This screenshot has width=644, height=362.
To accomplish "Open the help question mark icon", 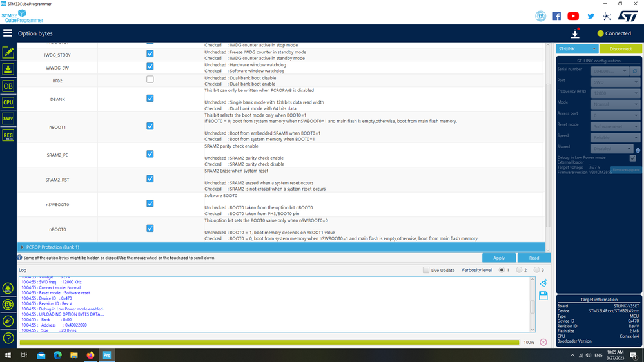I will [8, 338].
